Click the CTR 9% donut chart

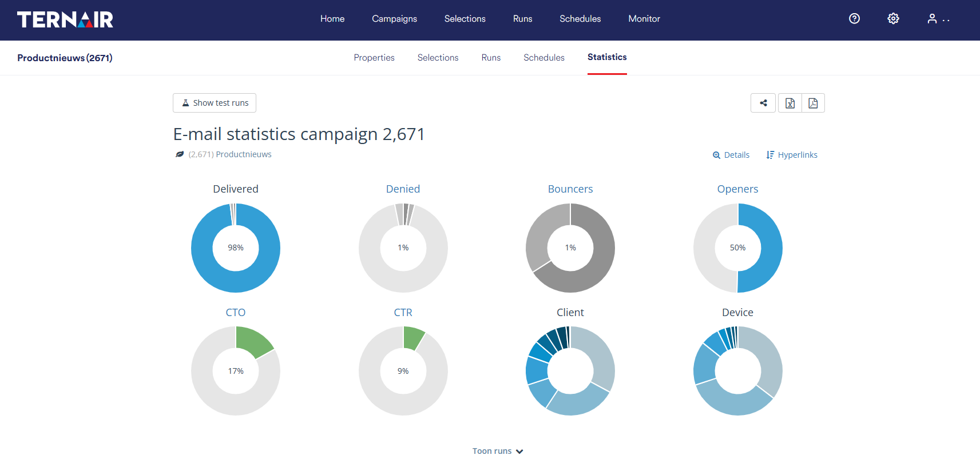coord(403,371)
